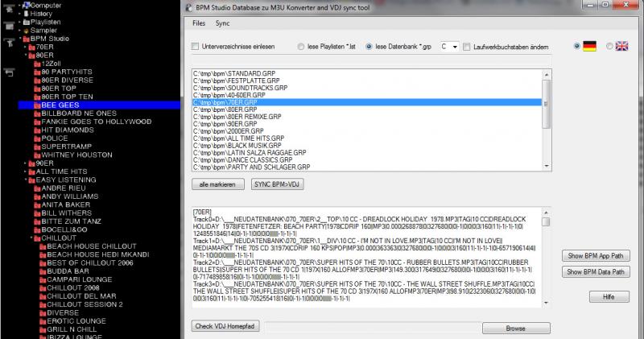This screenshot has width=644, height=339.
Task: Collapse the CHILLOUT tree node
Action: (31, 238)
